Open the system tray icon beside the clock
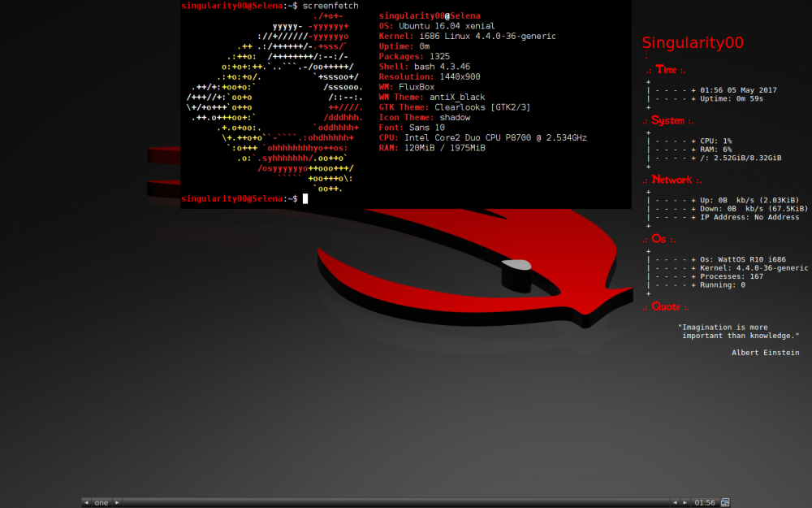The height and width of the screenshot is (508, 812). [x=725, y=502]
